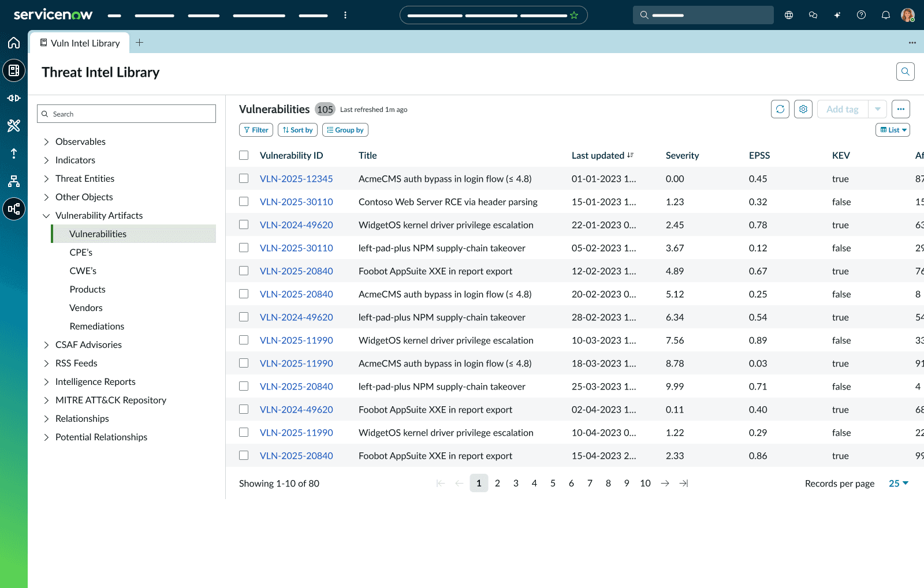Open Vendors under Vulnerability Artifacts
The width and height of the screenshot is (924, 588).
click(86, 308)
